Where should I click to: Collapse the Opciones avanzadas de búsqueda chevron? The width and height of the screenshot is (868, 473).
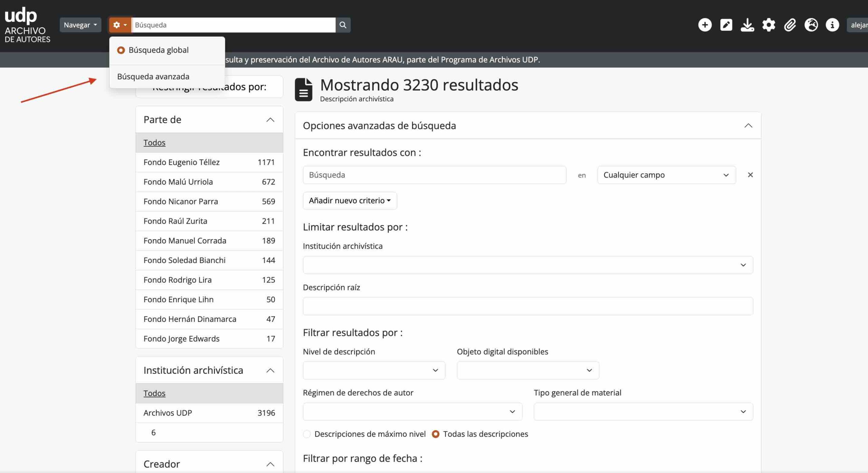[x=749, y=126]
